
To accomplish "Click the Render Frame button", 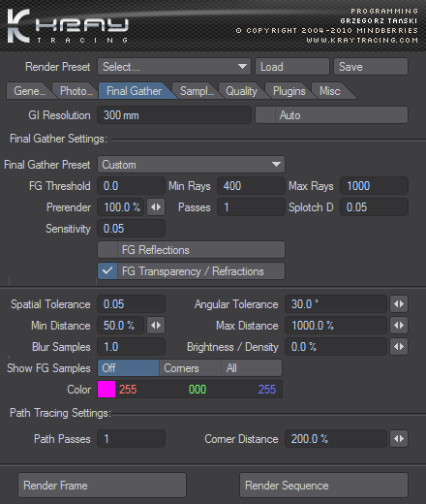I will 102,486.
